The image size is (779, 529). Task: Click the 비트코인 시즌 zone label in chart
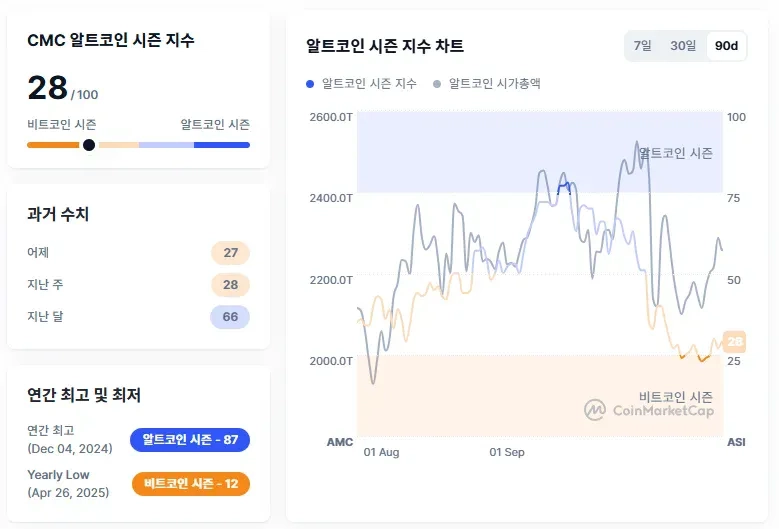pos(676,396)
